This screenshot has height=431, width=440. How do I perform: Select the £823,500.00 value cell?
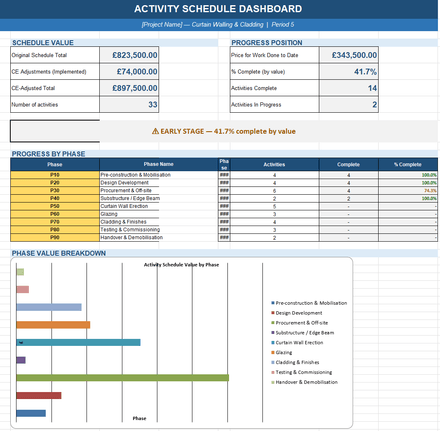[x=129, y=55]
